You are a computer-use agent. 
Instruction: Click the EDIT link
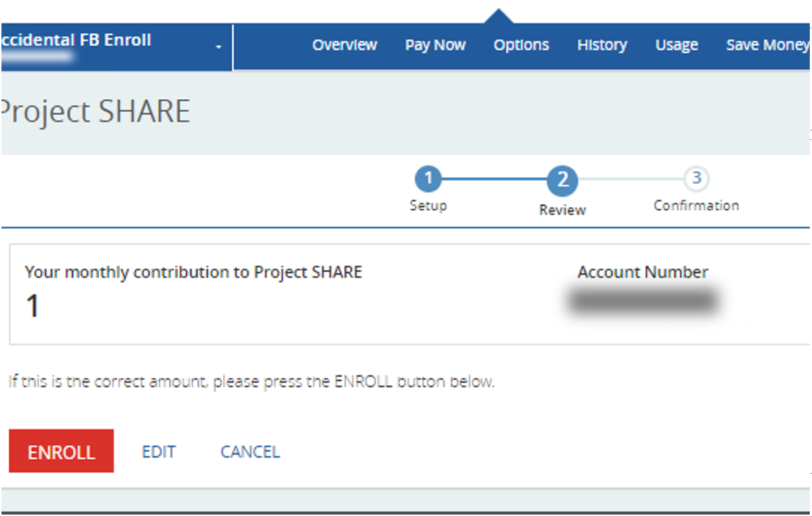159,452
